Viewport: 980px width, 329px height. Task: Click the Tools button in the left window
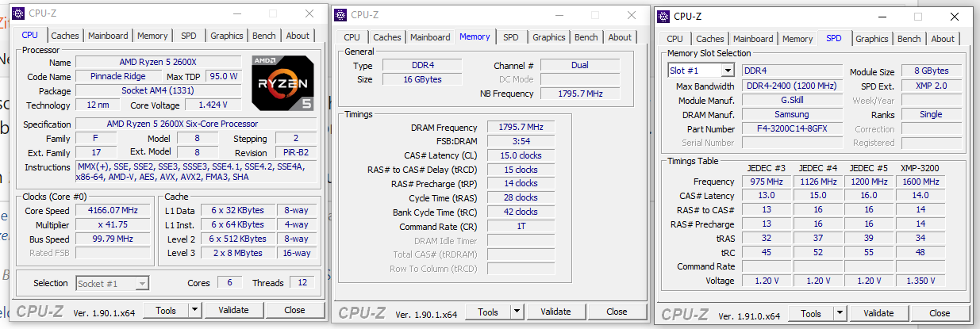[x=166, y=310]
